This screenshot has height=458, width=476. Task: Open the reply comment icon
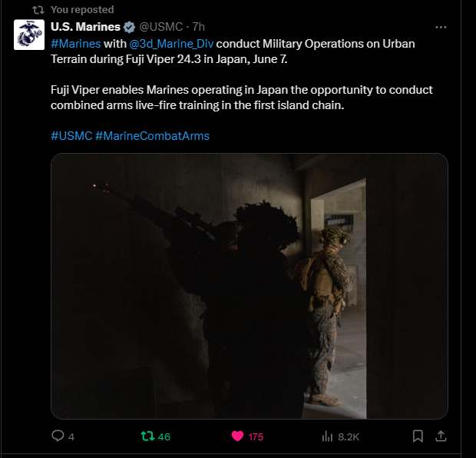[58, 436]
